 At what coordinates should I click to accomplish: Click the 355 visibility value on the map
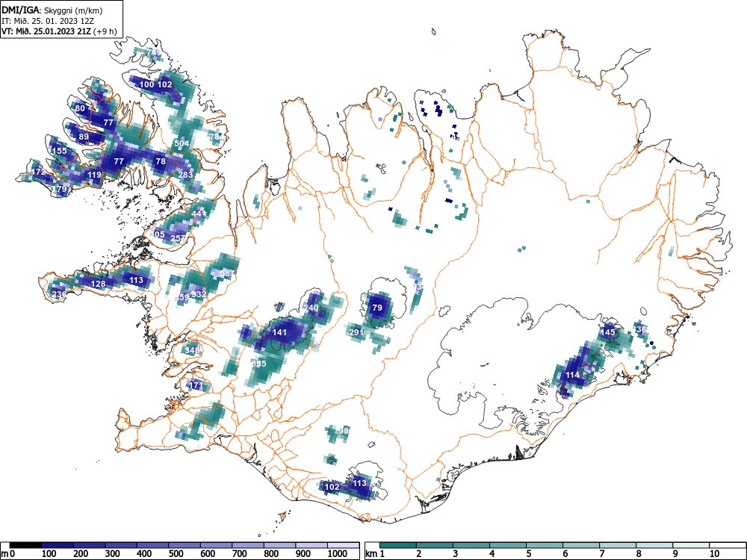pyautogui.click(x=258, y=364)
